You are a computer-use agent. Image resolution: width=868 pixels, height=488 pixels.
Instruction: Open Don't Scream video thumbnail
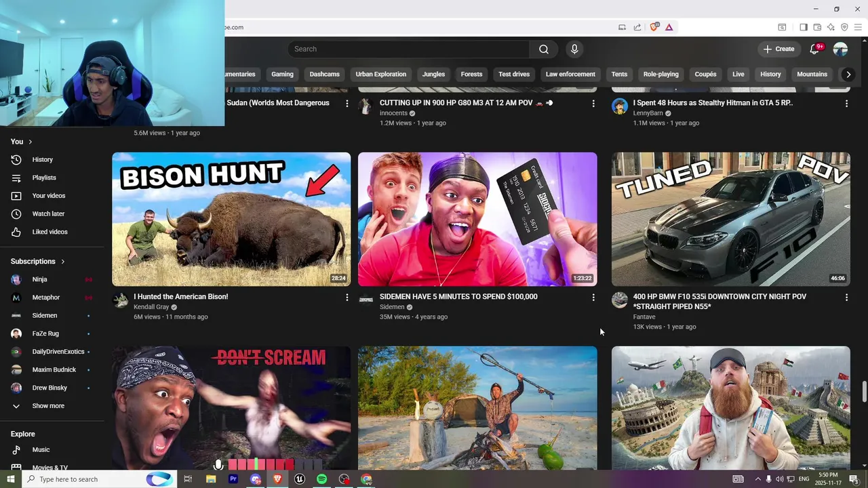pos(231,408)
